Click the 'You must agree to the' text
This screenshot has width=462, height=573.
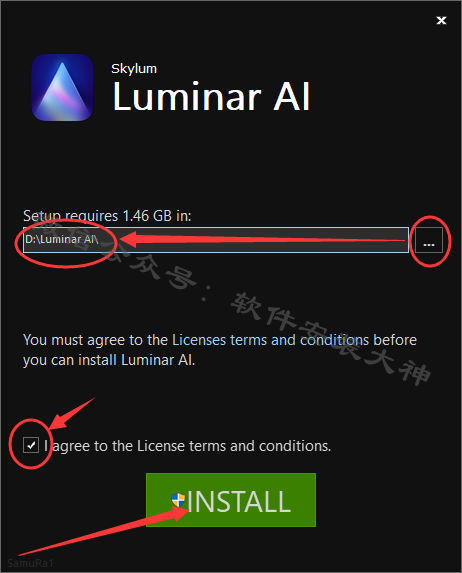(95, 340)
